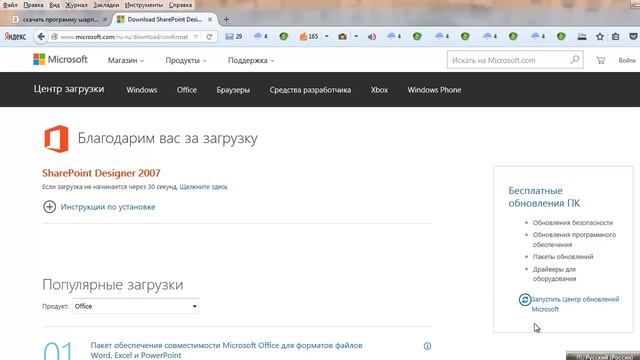This screenshot has width=640, height=360.
Task: Click the Войти sign-in link
Action: pos(627,60)
